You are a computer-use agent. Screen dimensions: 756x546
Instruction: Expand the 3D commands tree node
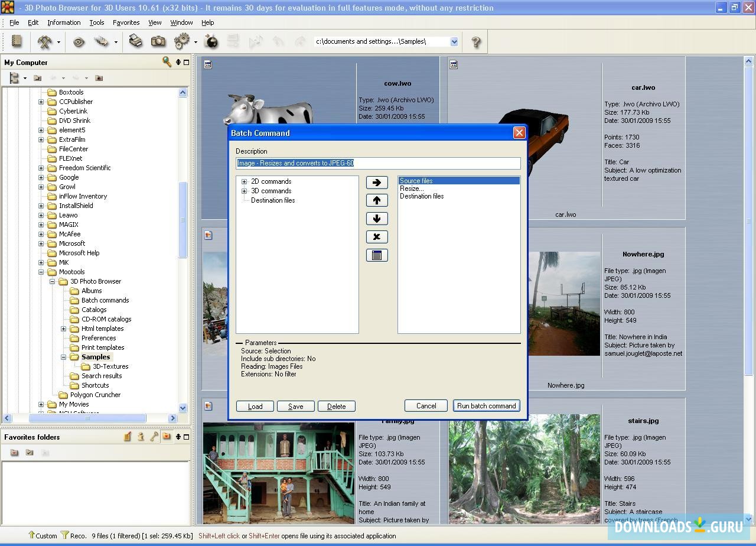[x=244, y=191]
